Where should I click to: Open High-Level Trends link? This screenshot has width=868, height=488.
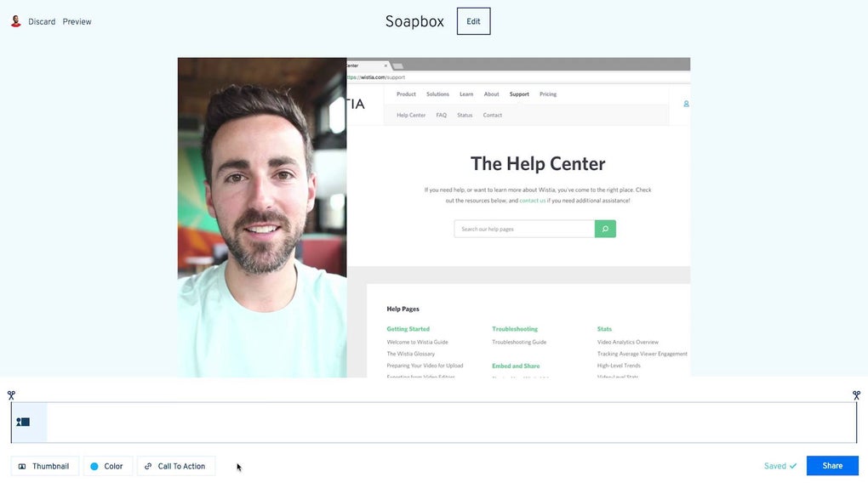(x=619, y=366)
